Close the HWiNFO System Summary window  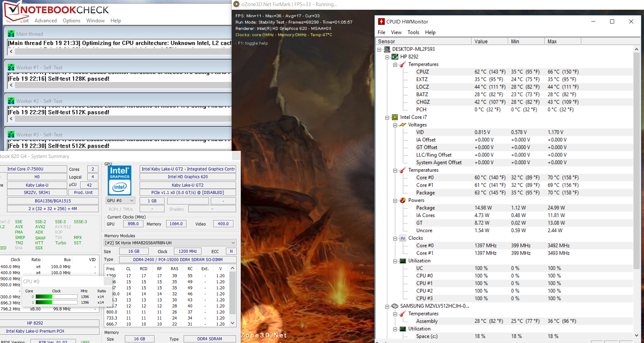point(236,156)
